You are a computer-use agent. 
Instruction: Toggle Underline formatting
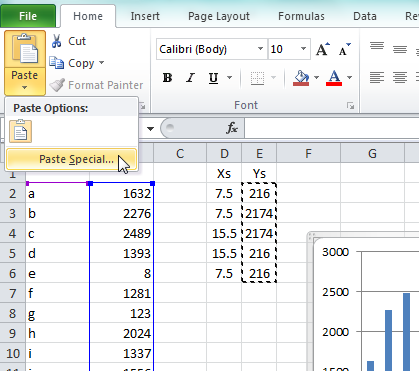click(x=213, y=78)
